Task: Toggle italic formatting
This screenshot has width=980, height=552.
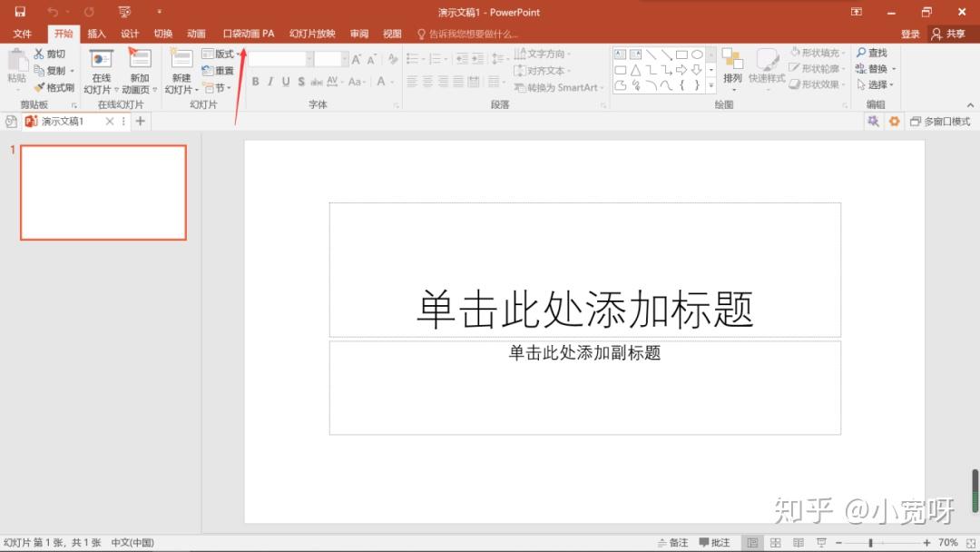Action: pyautogui.click(x=270, y=82)
